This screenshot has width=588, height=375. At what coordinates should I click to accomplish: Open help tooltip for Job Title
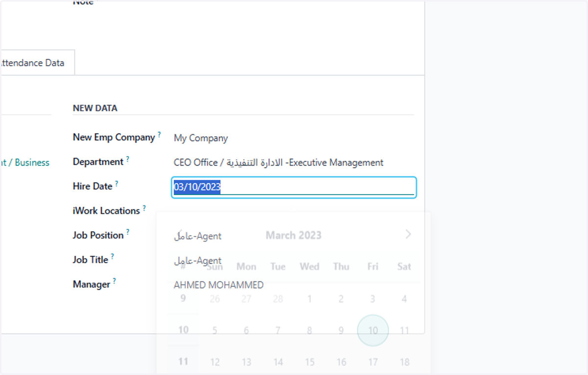(x=112, y=257)
